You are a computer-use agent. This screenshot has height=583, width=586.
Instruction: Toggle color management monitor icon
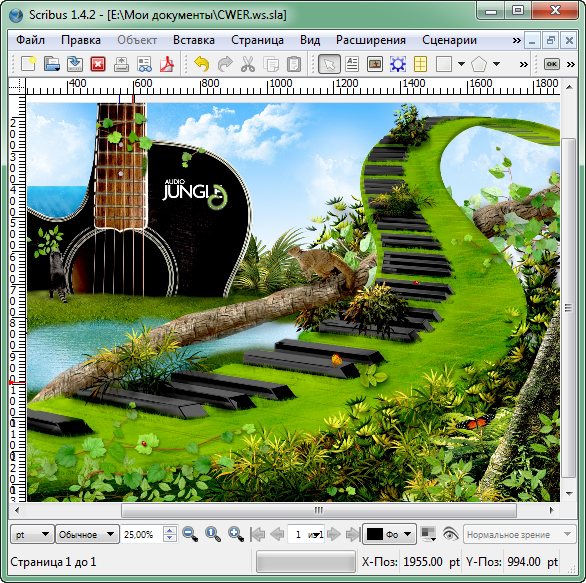(x=428, y=534)
